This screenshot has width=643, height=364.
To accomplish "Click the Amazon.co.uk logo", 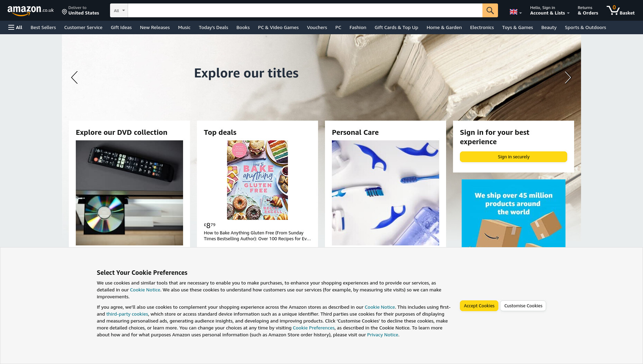I will click(x=30, y=11).
